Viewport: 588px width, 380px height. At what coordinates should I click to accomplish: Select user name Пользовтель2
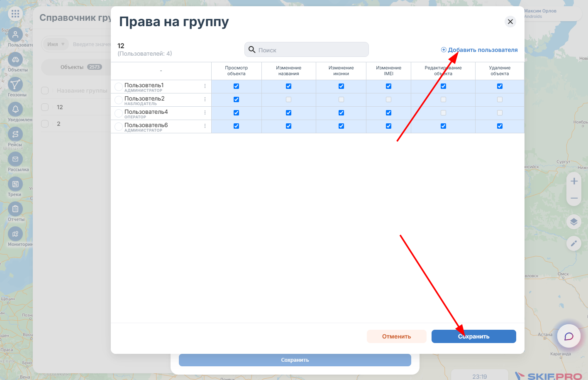144,98
